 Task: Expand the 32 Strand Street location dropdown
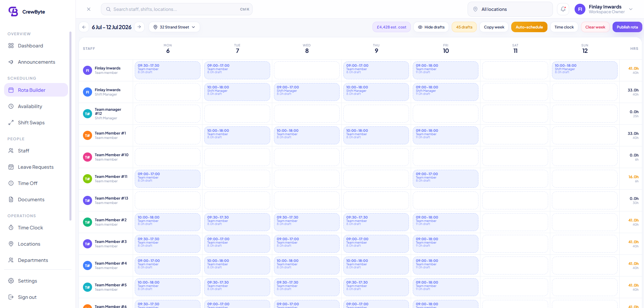pyautogui.click(x=174, y=27)
